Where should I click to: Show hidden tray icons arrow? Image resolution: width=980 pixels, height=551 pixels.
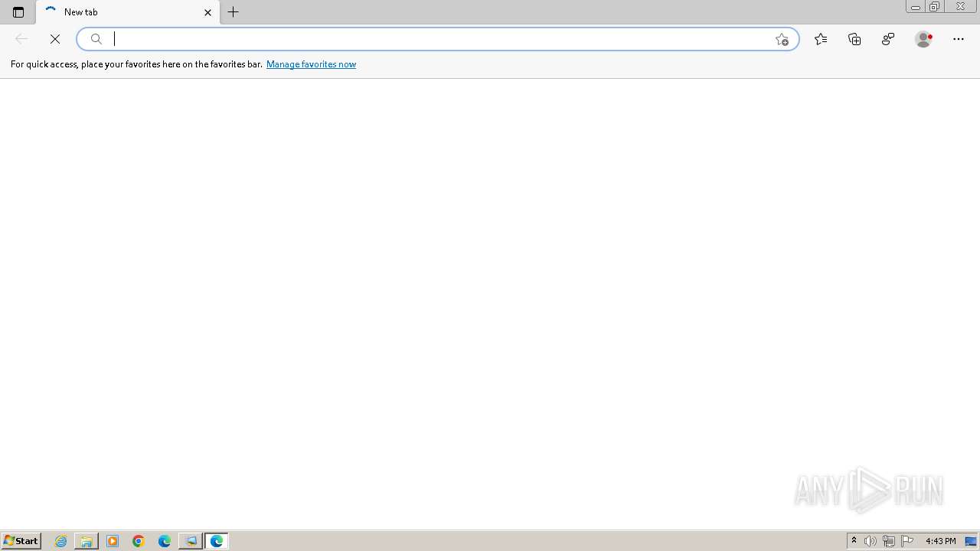pyautogui.click(x=854, y=541)
